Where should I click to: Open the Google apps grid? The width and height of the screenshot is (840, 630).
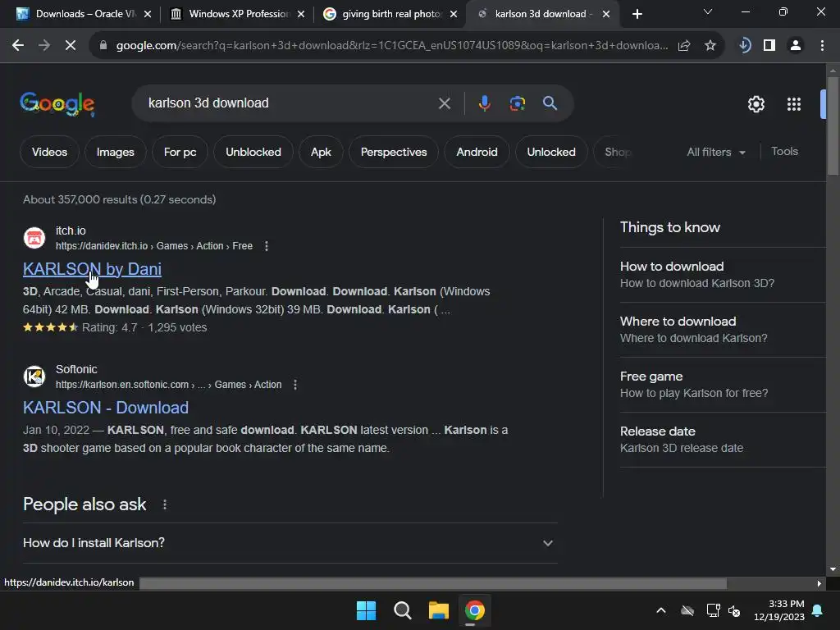click(794, 104)
